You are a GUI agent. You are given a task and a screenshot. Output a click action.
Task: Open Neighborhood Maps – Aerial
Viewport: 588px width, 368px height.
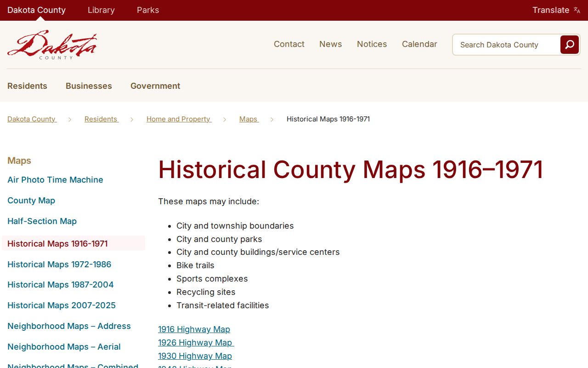64,347
